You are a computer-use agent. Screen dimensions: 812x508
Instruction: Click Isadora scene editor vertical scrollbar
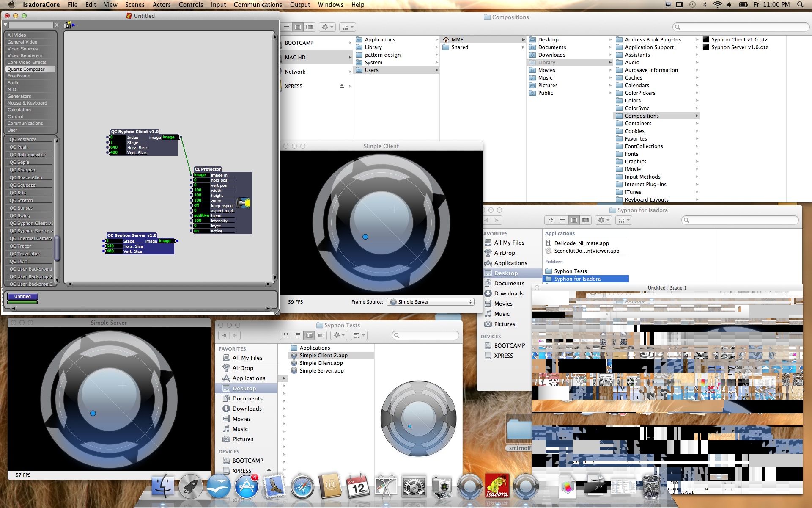coord(274,156)
